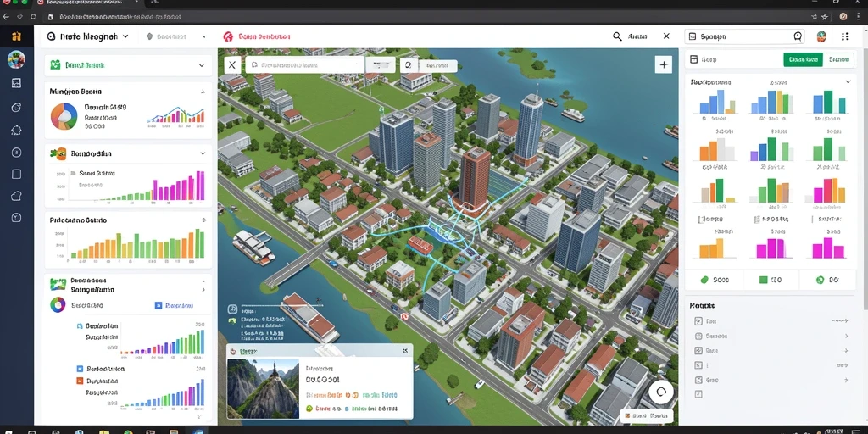Click the circular icon inside the header search field
This screenshot has width=868, height=434.
[798, 36]
